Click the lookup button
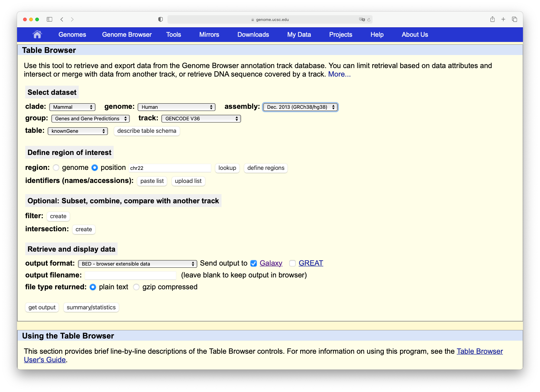Image resolution: width=540 pixels, height=392 pixels. pyautogui.click(x=227, y=168)
